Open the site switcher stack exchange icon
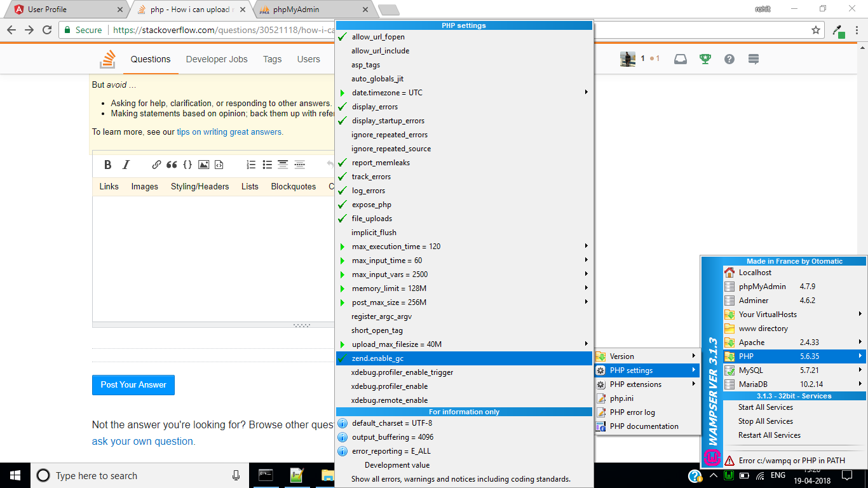Image resolution: width=868 pixels, height=488 pixels. (754, 59)
